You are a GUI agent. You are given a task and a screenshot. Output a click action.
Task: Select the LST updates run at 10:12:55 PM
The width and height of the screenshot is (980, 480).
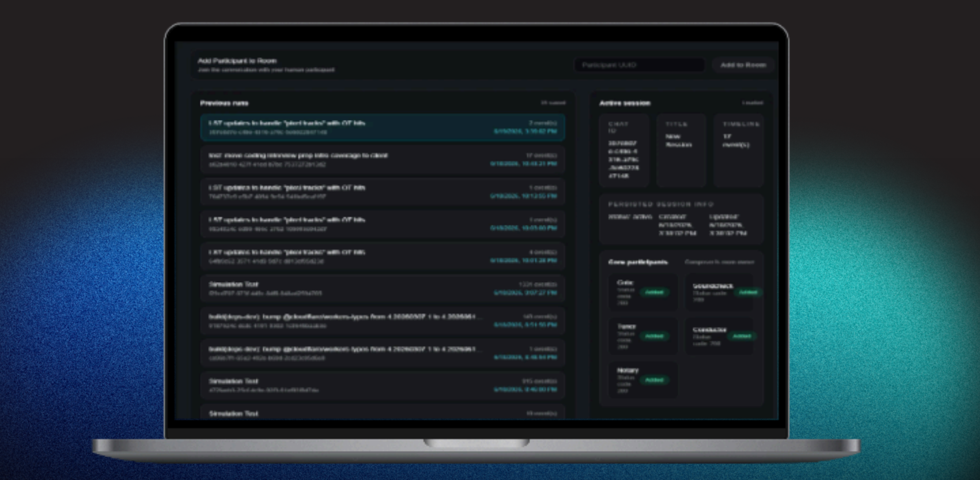382,192
